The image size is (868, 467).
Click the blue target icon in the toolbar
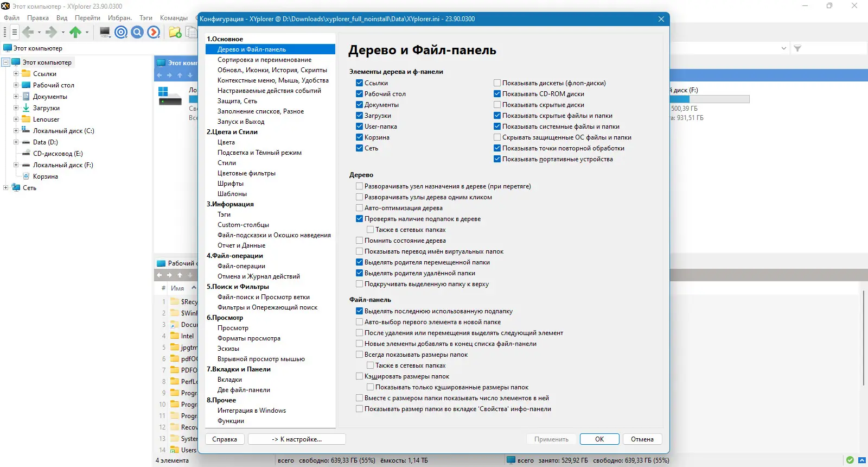click(x=121, y=33)
